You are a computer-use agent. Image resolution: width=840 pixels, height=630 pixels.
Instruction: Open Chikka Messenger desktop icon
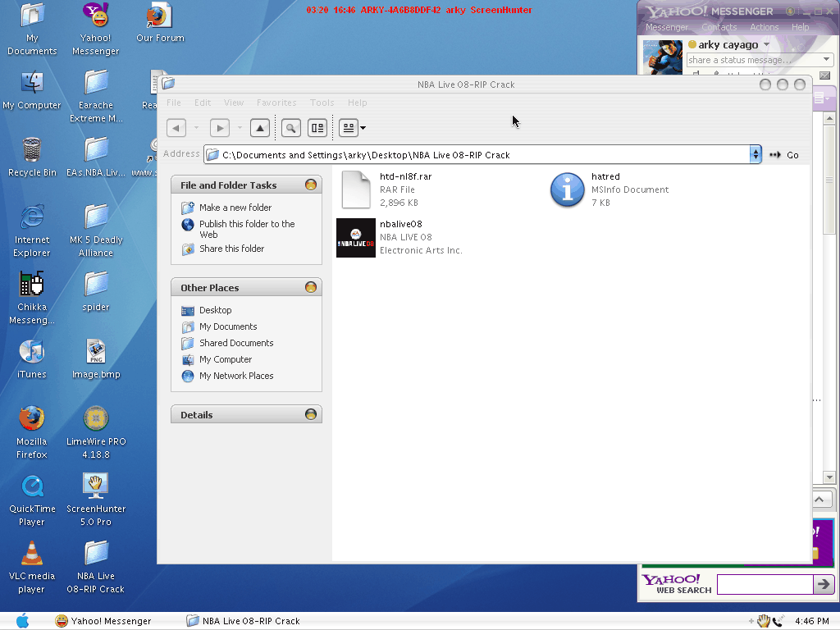pyautogui.click(x=32, y=298)
